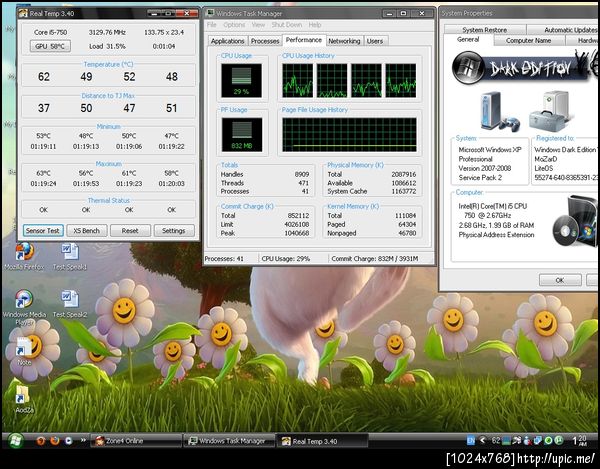
Task: Start the XS Bench benchmark
Action: 86,231
